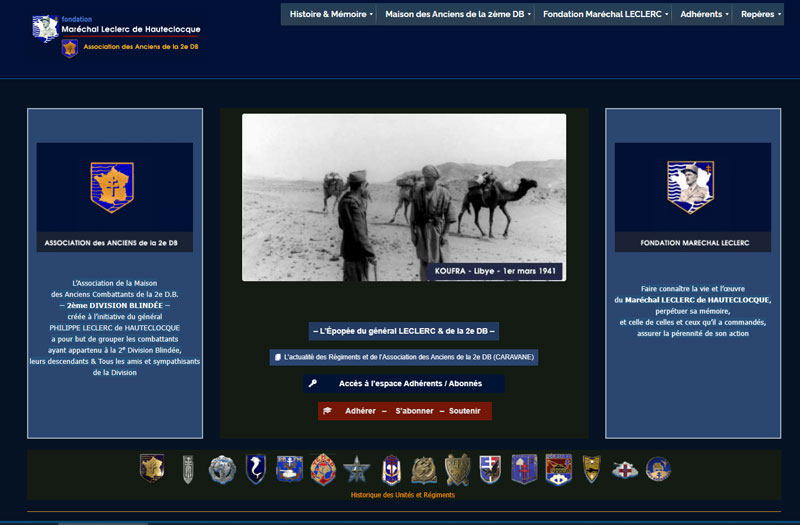The width and height of the screenshot is (800, 525).
Task: Select the white tank badge with red cross
Action: click(624, 470)
